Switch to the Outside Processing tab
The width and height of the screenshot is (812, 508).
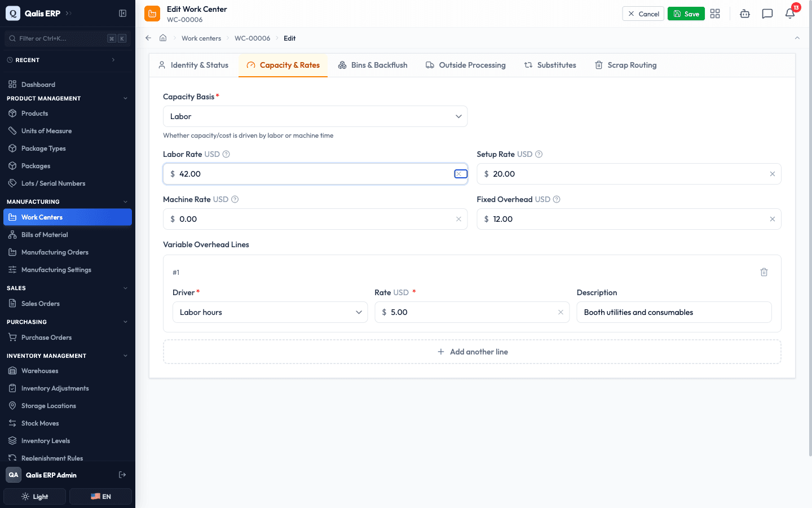[x=466, y=65]
